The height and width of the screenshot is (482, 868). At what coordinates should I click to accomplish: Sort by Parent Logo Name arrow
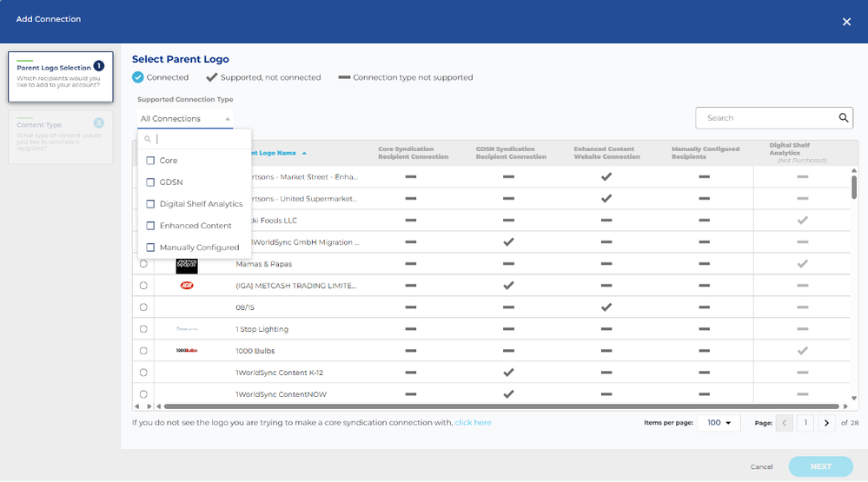(304, 154)
